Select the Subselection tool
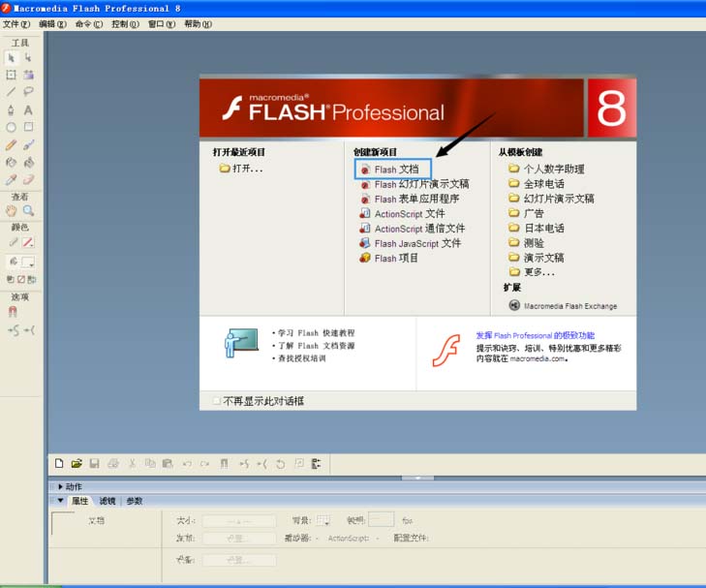706x588 pixels. tap(28, 57)
